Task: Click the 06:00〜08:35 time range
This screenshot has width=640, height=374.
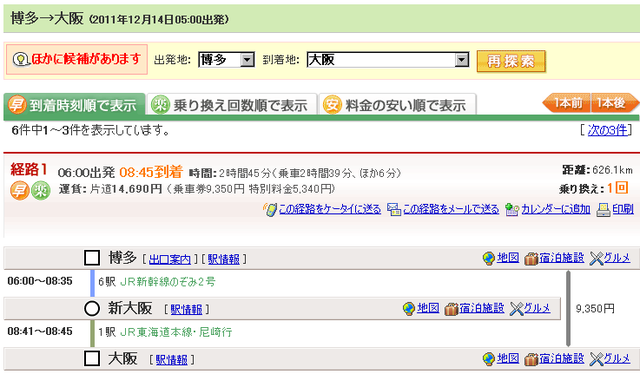Action: point(40,281)
